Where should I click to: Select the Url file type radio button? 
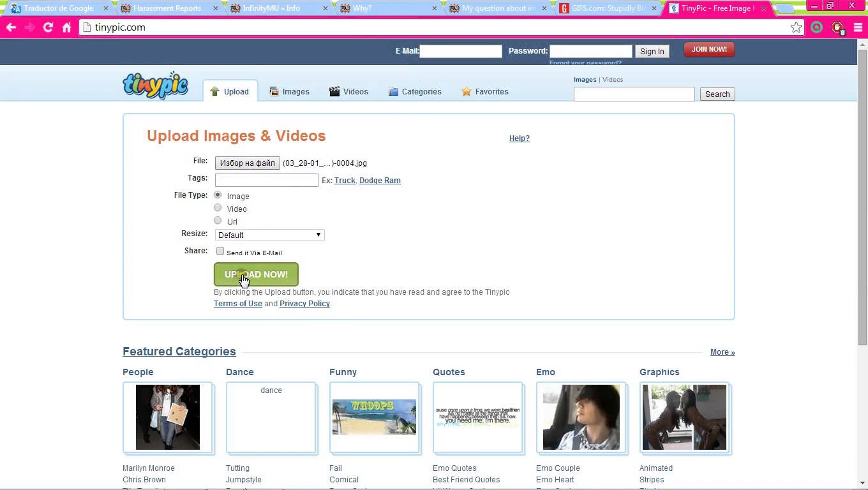[x=218, y=221]
